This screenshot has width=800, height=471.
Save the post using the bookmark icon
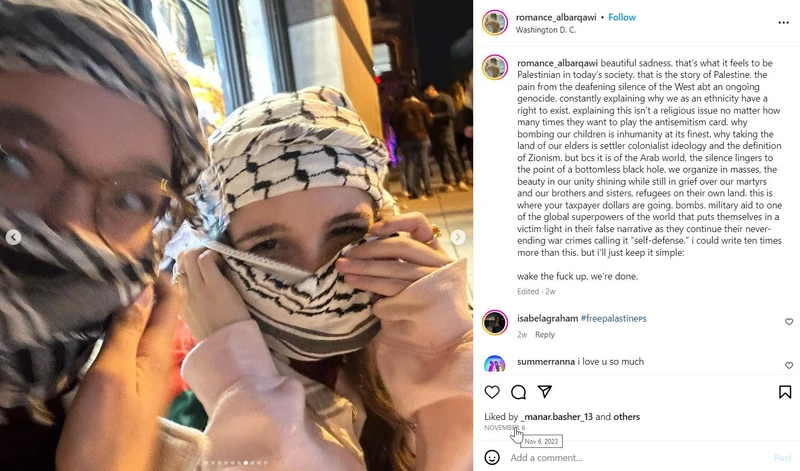(x=785, y=392)
